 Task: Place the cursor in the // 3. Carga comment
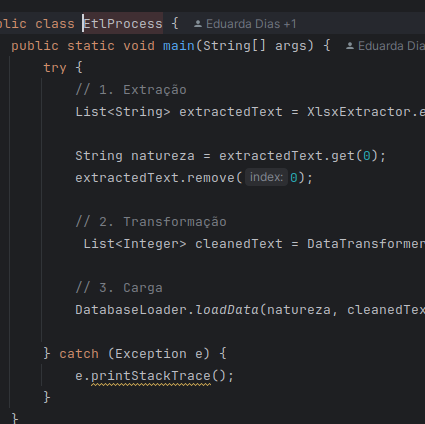pos(119,288)
